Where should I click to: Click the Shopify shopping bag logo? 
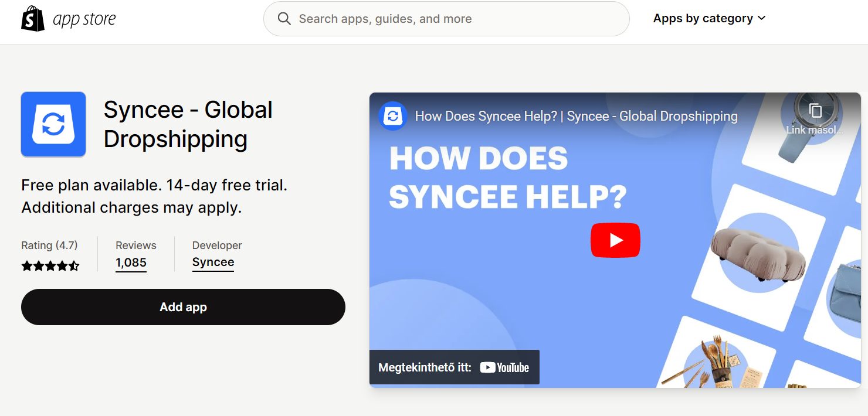click(x=32, y=18)
